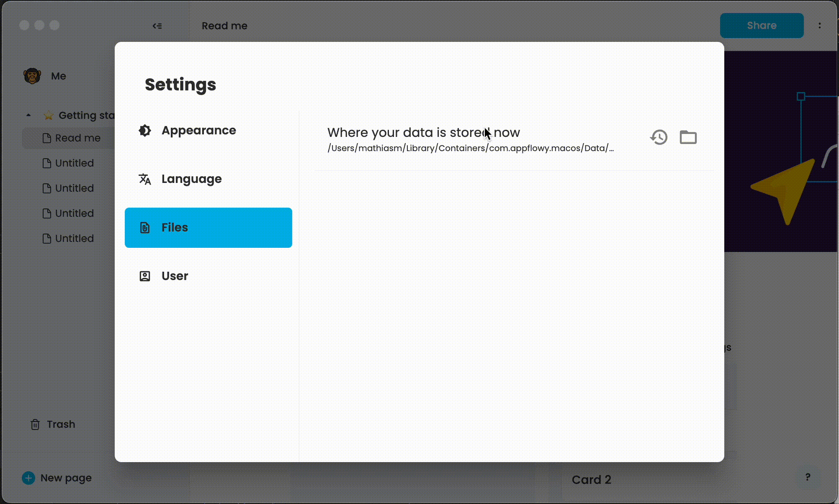Click the Share button
The image size is (839, 504).
click(x=762, y=26)
